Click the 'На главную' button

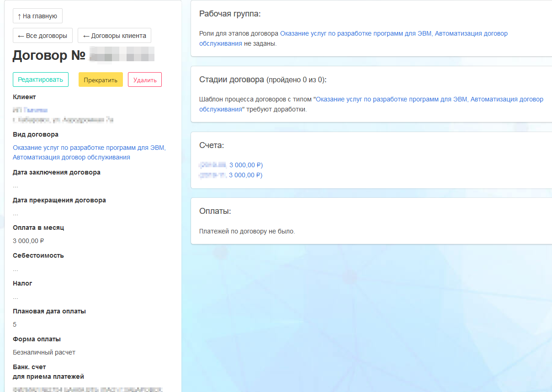[37, 16]
